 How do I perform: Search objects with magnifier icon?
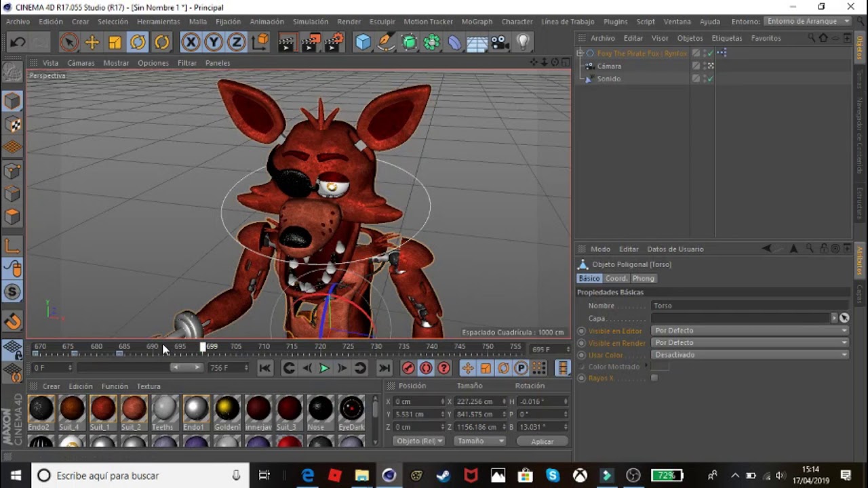coord(812,38)
